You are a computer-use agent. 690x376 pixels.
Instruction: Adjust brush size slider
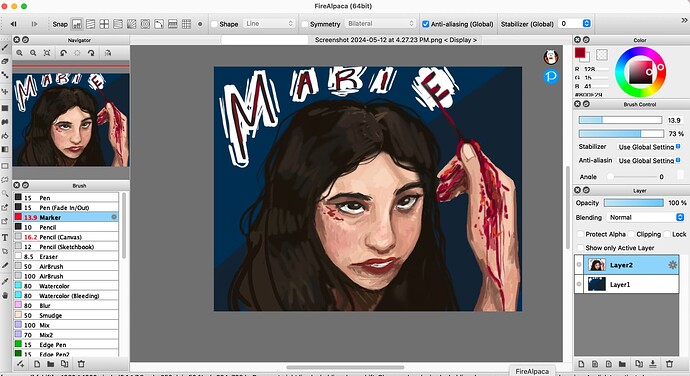click(x=620, y=120)
